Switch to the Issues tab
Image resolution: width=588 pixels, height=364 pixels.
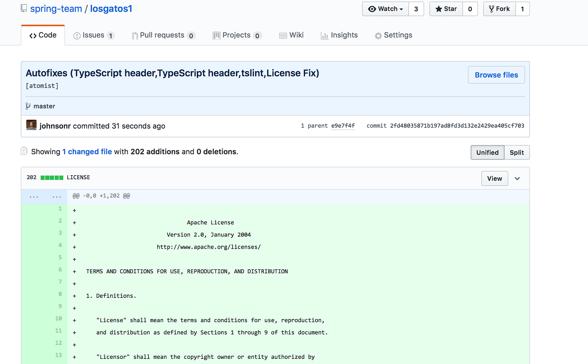tap(94, 35)
